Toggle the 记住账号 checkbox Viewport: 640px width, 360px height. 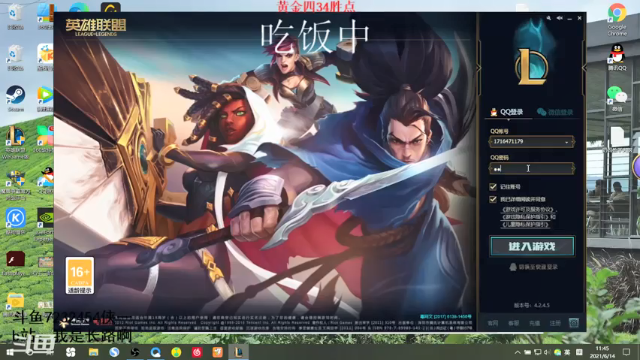(493, 187)
